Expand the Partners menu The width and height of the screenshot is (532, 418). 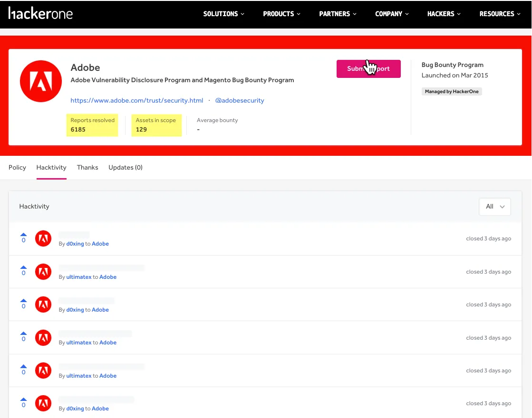click(338, 14)
